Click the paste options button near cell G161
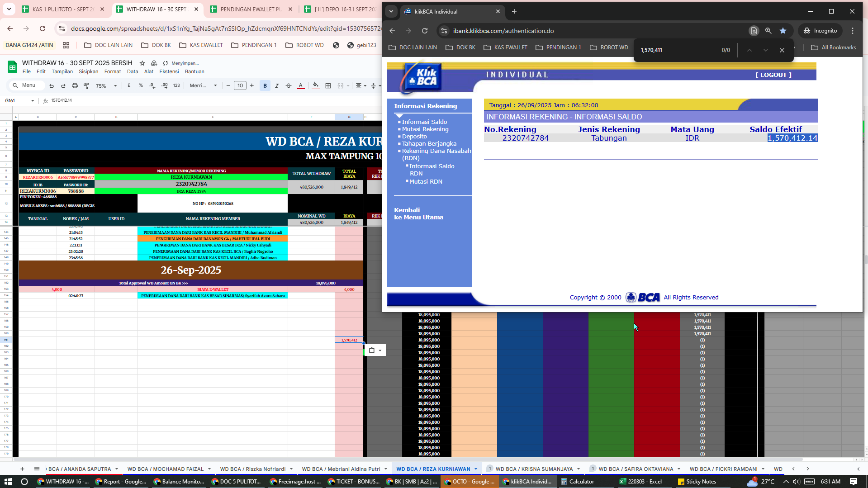 point(375,351)
